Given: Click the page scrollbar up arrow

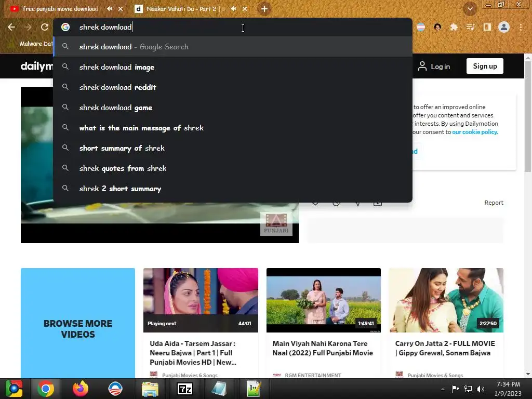Looking at the screenshot, I should click(x=528, y=58).
